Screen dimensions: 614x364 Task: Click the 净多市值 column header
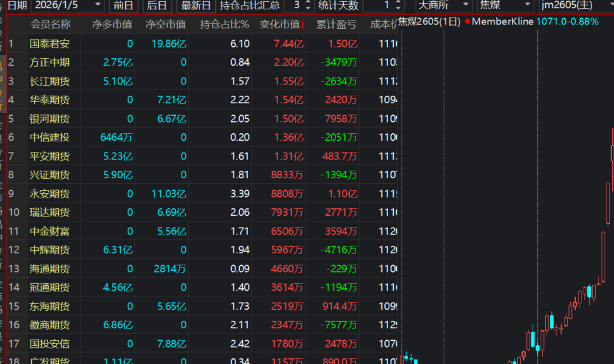pos(112,25)
